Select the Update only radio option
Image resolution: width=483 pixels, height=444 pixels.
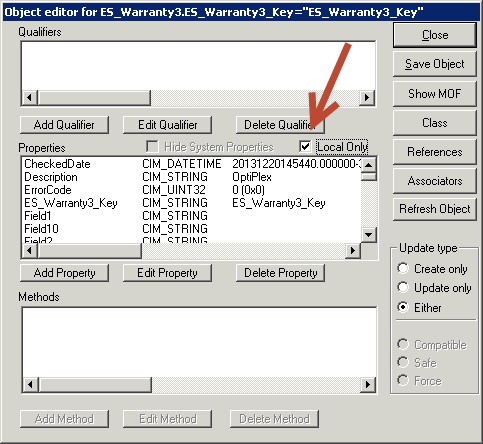point(403,287)
